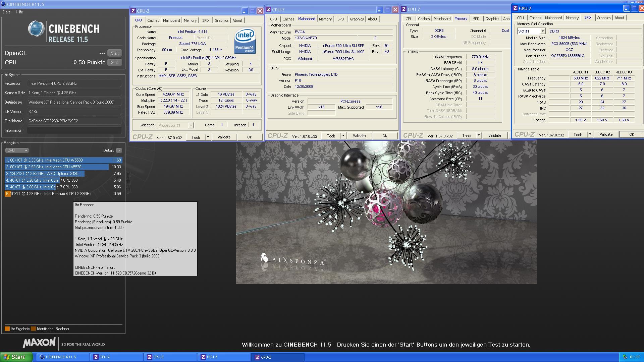Click the MAXON logo
Screen dimensions: 644x362
click(x=39, y=343)
